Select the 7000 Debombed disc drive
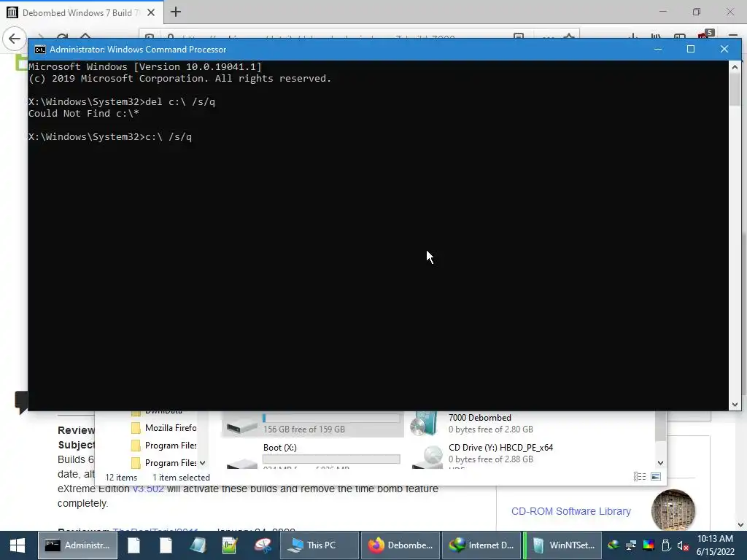 (480, 424)
